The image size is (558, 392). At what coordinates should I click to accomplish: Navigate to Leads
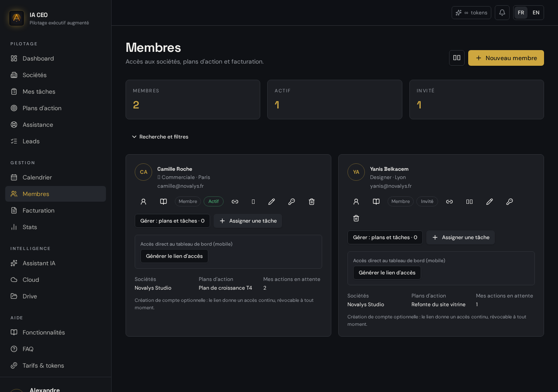pos(55,141)
